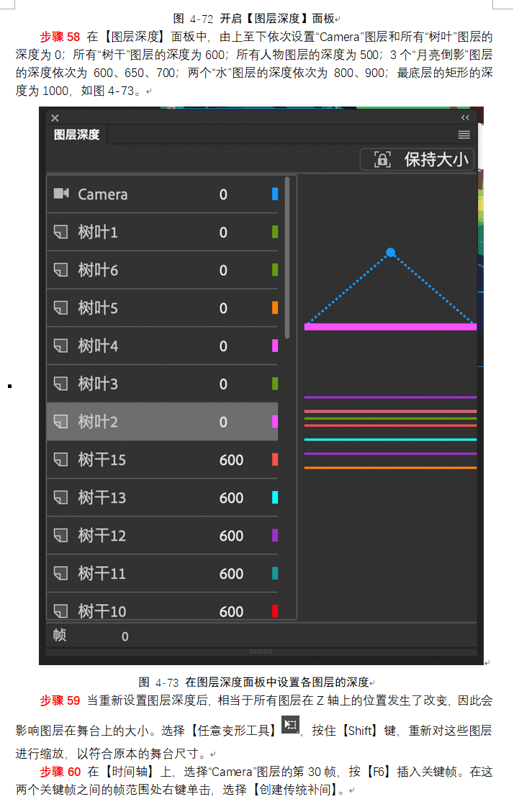This screenshot has height=812, width=519.
Task: Close the 图层深度 panel
Action: [x=55, y=118]
